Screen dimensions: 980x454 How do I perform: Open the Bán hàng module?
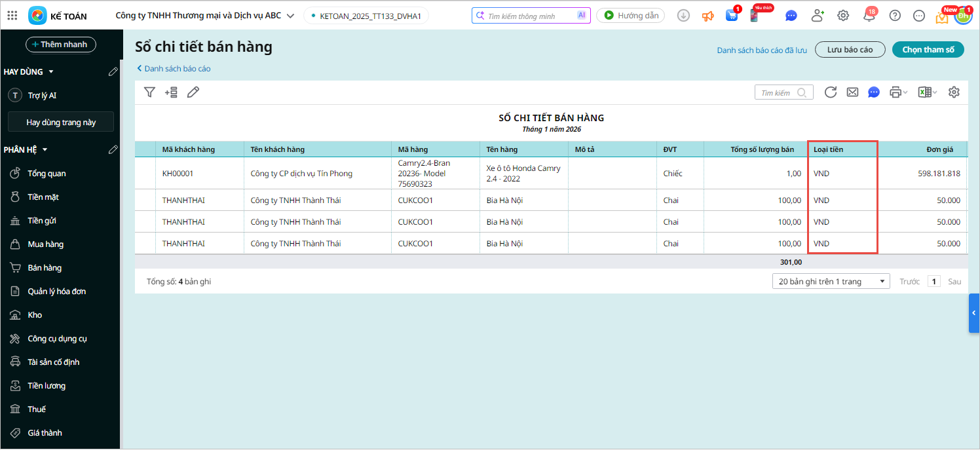[x=45, y=268]
